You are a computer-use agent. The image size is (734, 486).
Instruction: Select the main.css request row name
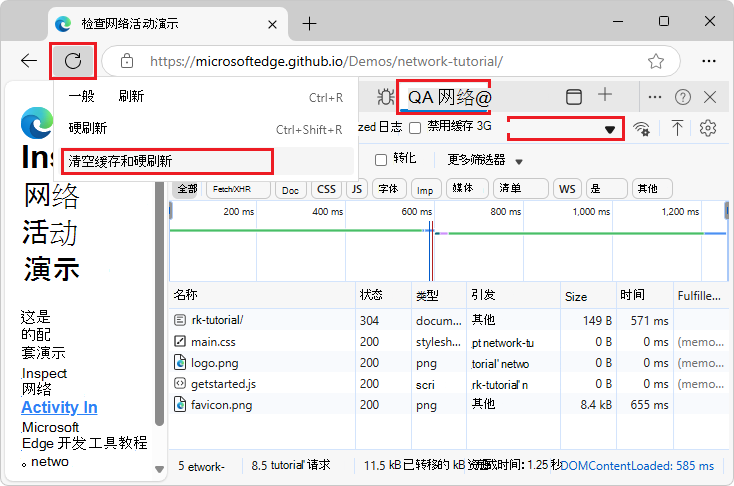pyautogui.click(x=213, y=342)
